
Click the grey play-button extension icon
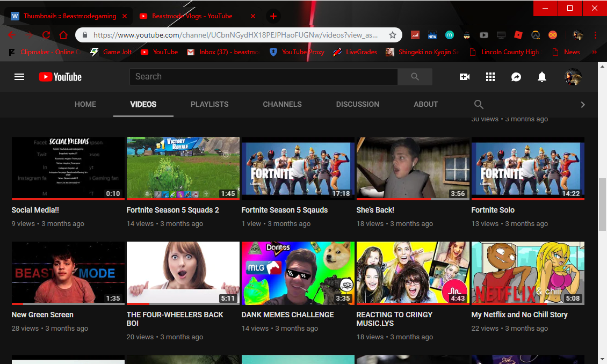484,35
